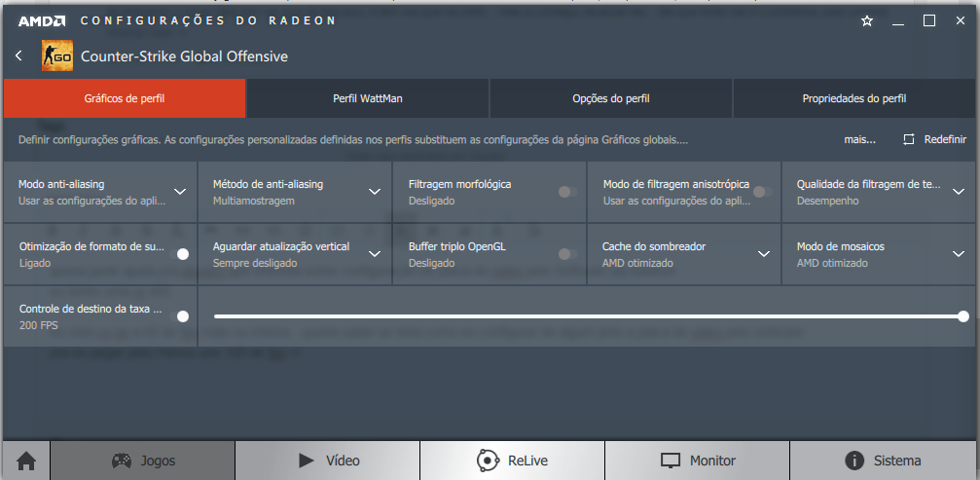Switch to Propriedades do perfil tab
980x480 pixels.
[853, 98]
